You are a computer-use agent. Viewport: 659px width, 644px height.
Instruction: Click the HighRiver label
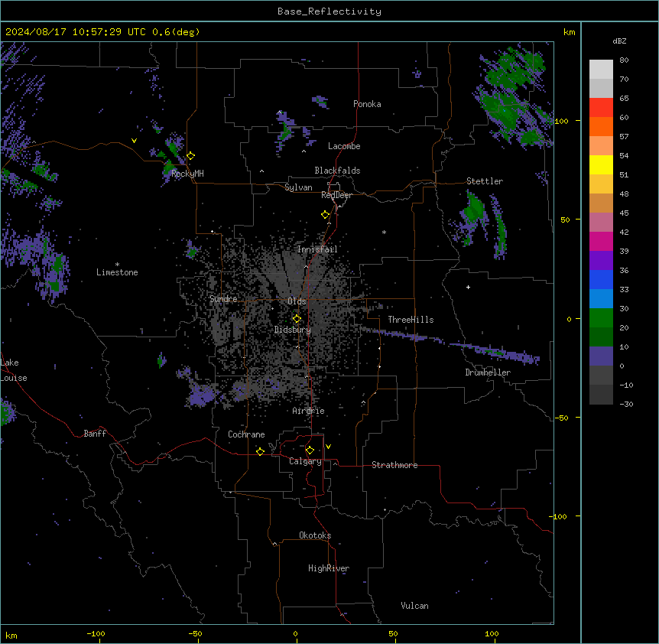coord(329,568)
